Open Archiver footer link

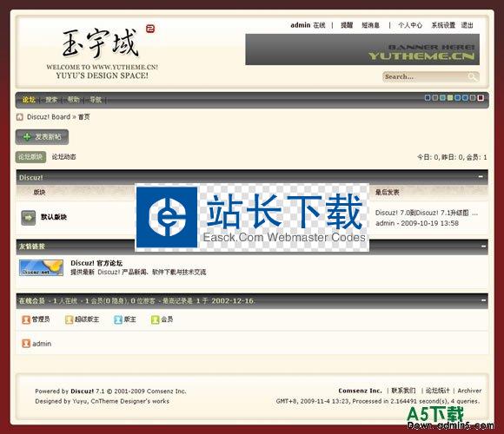[469, 391]
